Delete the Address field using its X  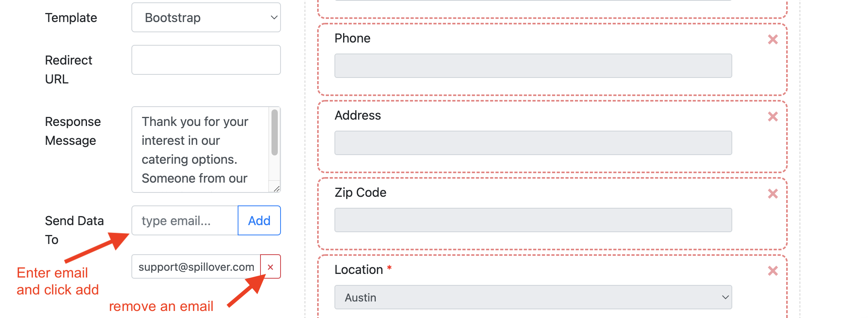point(773,116)
